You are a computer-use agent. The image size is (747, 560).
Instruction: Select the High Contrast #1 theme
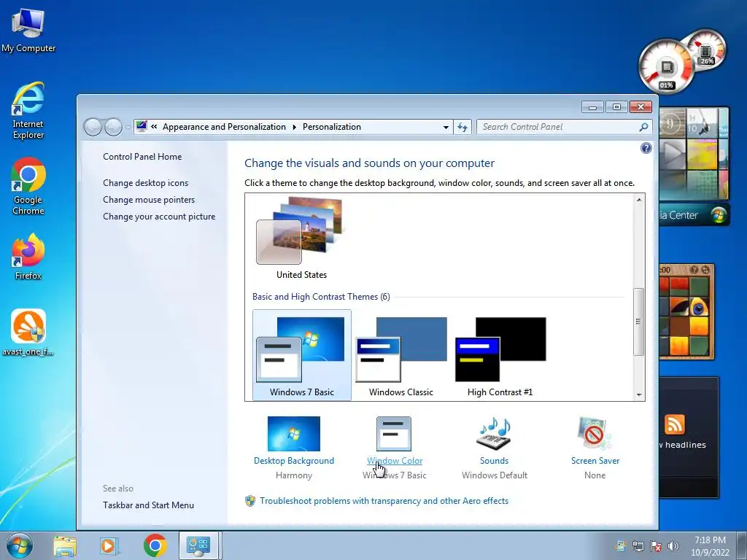(500, 355)
